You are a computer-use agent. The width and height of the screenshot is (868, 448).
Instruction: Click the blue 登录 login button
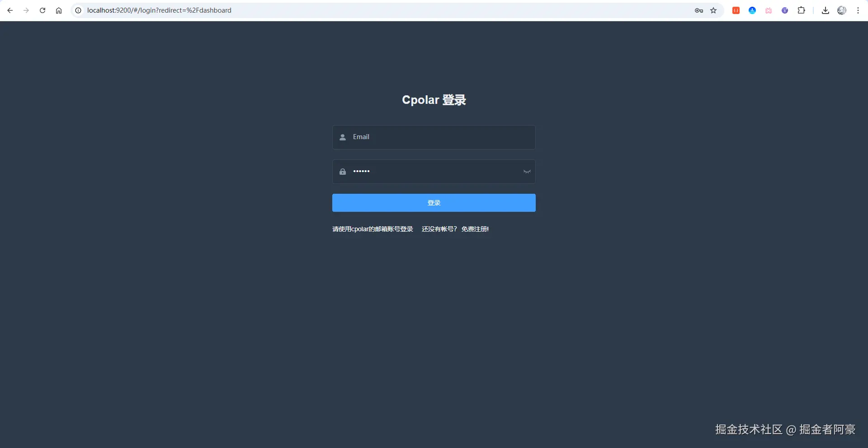434,203
